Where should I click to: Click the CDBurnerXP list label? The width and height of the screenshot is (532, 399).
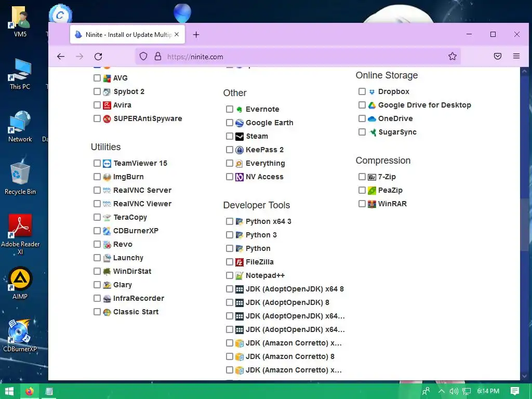[x=136, y=231]
